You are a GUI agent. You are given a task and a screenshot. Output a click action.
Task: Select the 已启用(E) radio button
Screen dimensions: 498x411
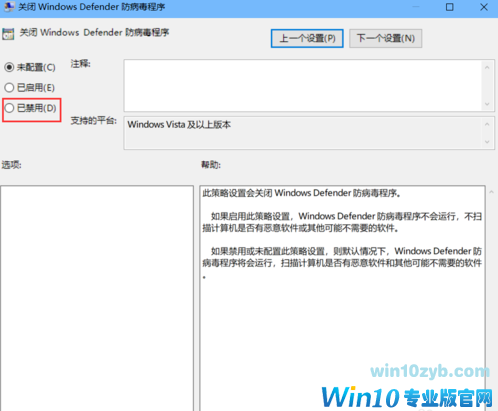pyautogui.click(x=9, y=88)
